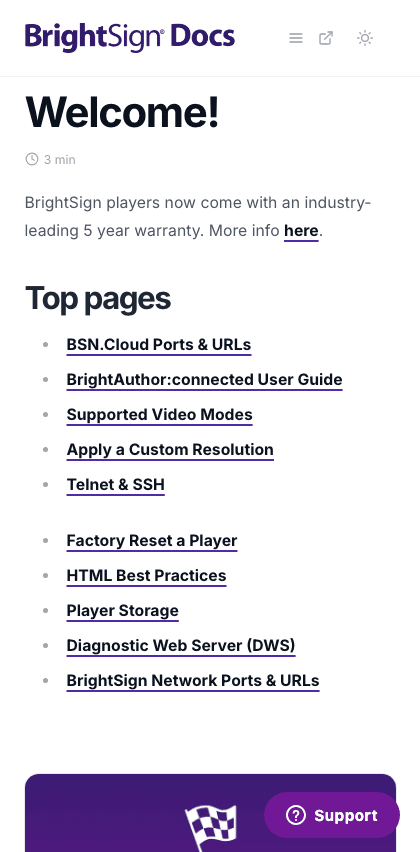Click the Welcome! heading

tap(122, 111)
